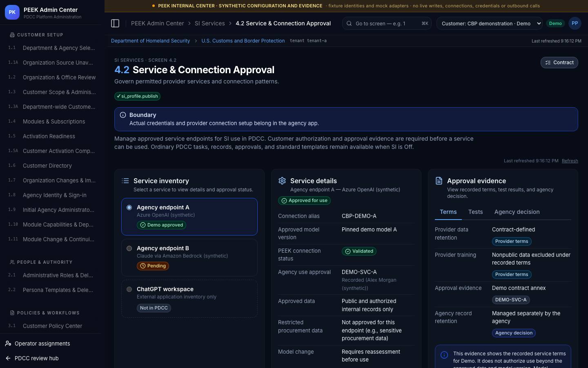Click the Demo environment badge

tap(555, 23)
